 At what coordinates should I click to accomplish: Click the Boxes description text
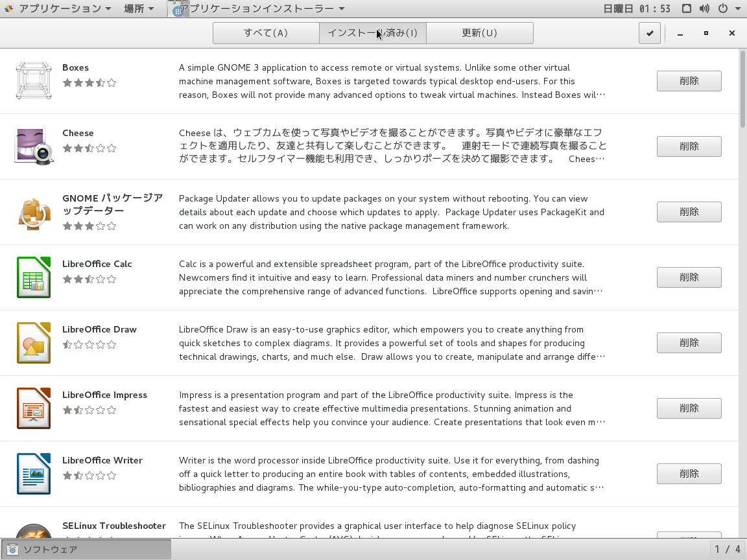(392, 81)
